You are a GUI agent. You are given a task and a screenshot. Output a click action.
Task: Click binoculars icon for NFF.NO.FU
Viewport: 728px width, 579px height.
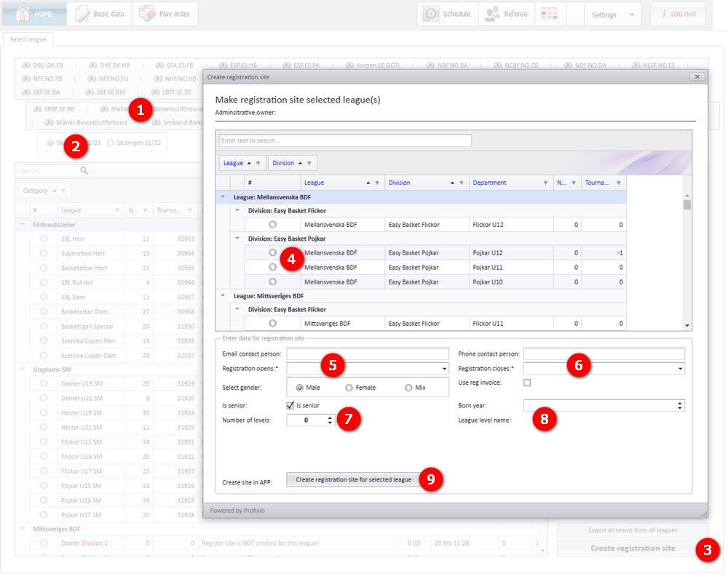(x=92, y=79)
